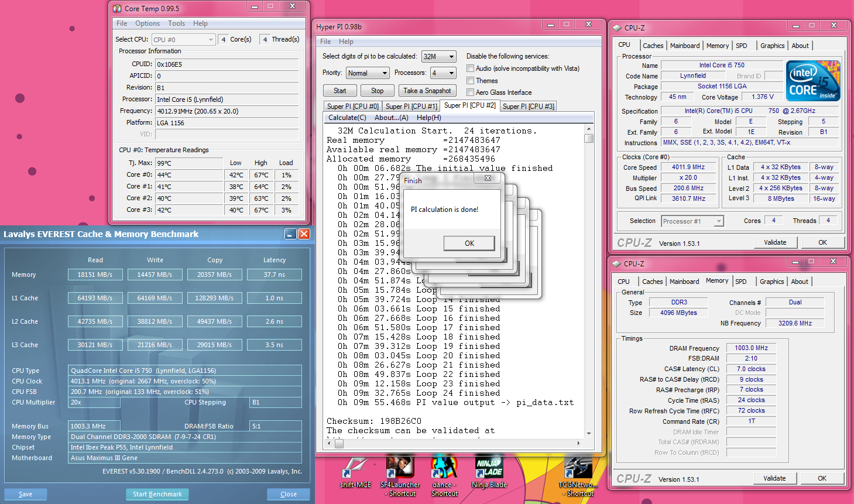Select the dance shortcut desktop icon
The width and height of the screenshot is (854, 504).
tap(444, 476)
